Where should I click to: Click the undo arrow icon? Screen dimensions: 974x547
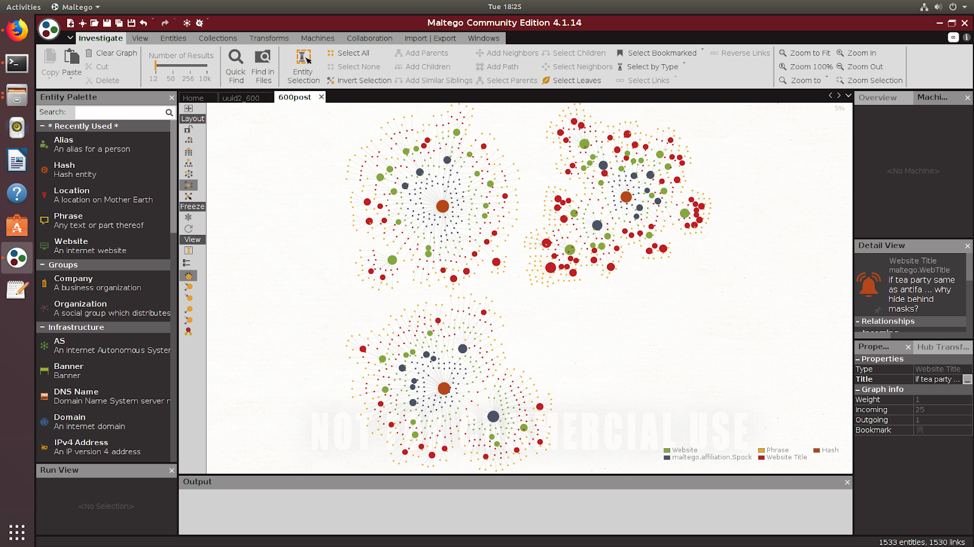tap(143, 23)
